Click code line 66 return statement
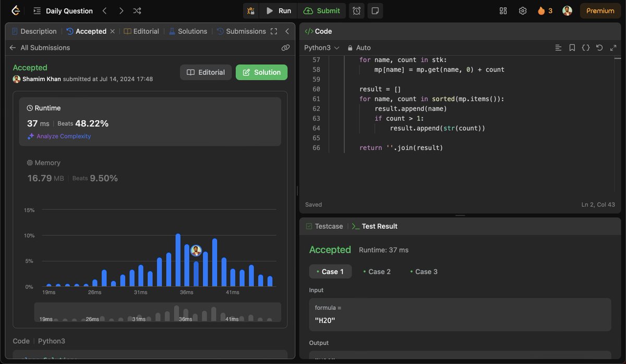626x364 pixels. 401,148
